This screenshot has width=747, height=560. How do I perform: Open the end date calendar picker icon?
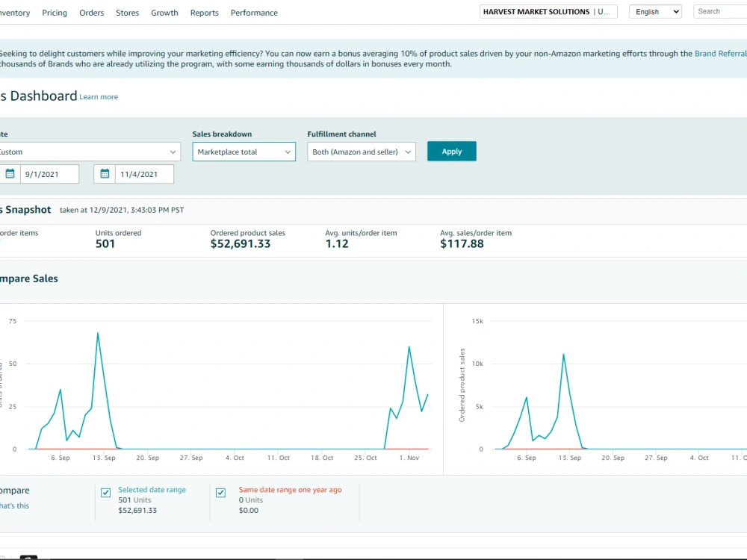105,174
